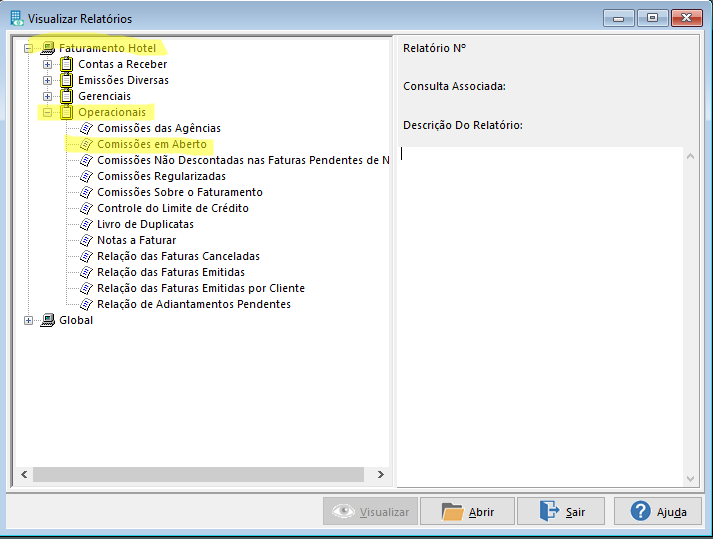Select Comissões Sobre o Faturamento report
713x539 pixels.
tap(180, 192)
